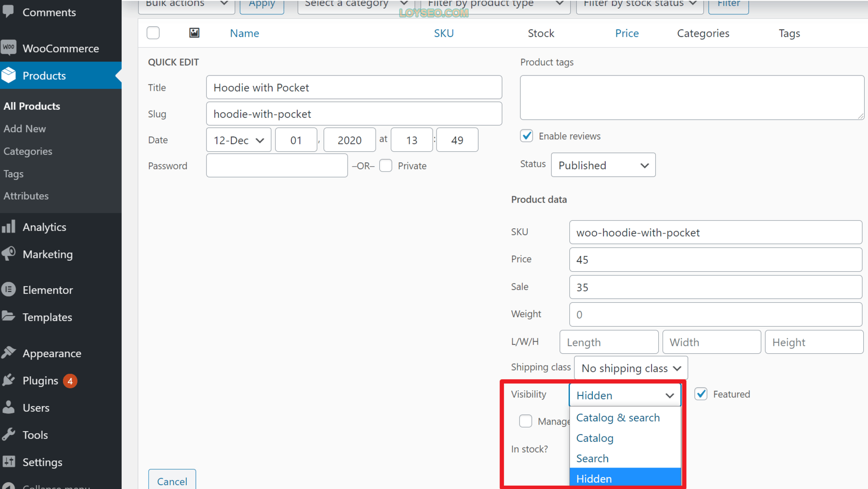Click the Width dimension field
Image resolution: width=868 pixels, height=489 pixels.
pyautogui.click(x=712, y=342)
